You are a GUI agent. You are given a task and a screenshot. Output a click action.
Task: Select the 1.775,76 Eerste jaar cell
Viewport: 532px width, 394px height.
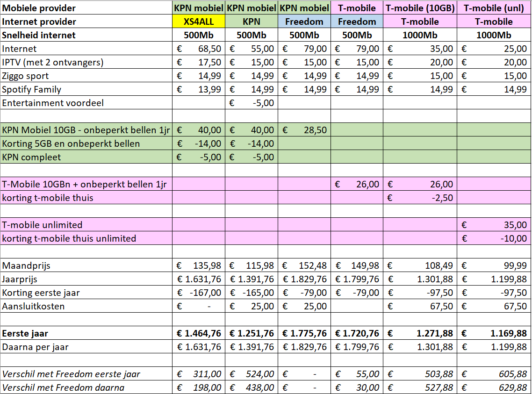pyautogui.click(x=304, y=333)
